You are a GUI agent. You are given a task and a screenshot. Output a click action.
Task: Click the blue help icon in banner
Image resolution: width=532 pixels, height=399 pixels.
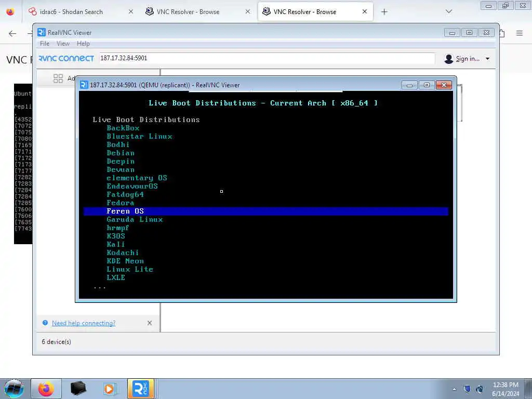pos(45,323)
